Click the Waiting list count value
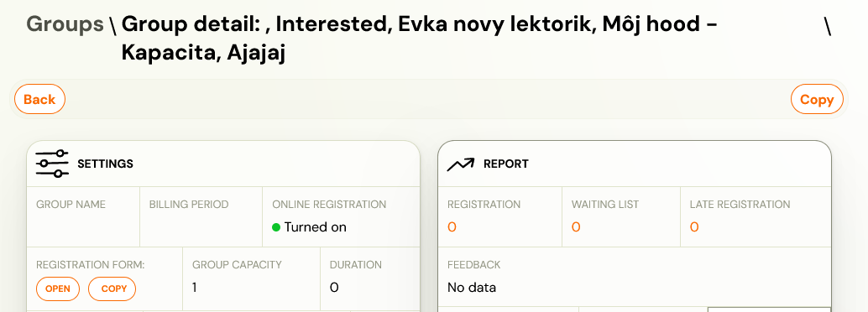Image resolution: width=868 pixels, height=312 pixels. (x=576, y=227)
